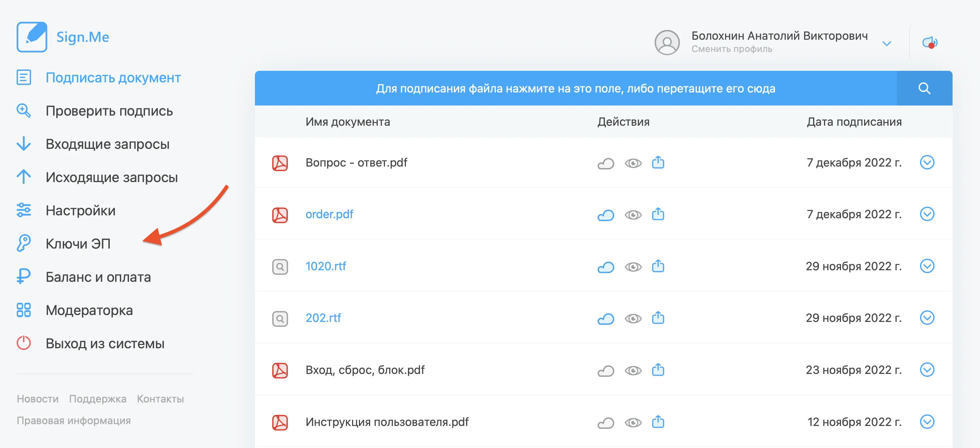Click PDF file icon of order.pdf

(x=280, y=215)
